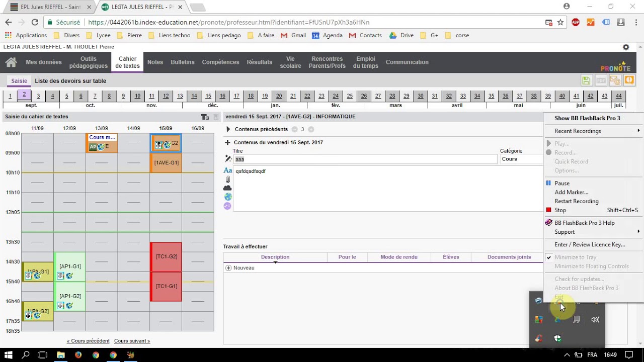Bookmark page with Chrome star icon
Screen dimensions: 644x362
560,22
